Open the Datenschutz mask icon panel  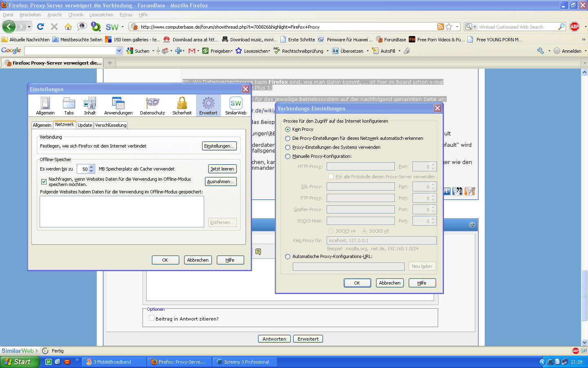pos(152,105)
